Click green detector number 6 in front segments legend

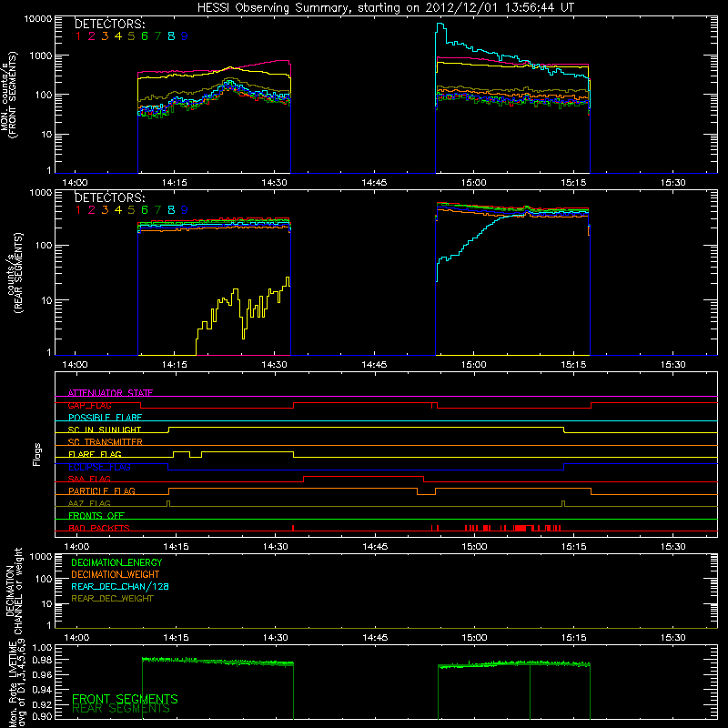[145, 36]
